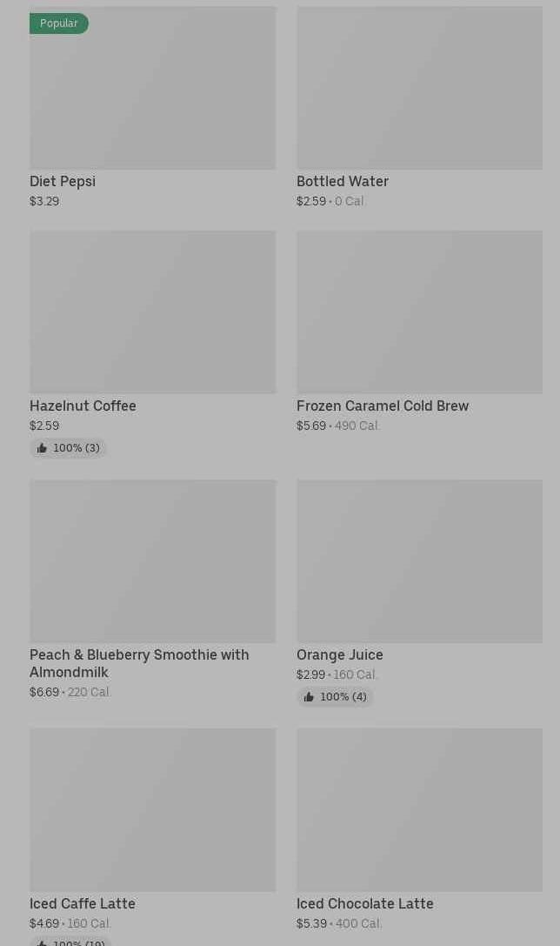
Task: Select the Frozen Caramel Cold Brew title
Action: 383,406
